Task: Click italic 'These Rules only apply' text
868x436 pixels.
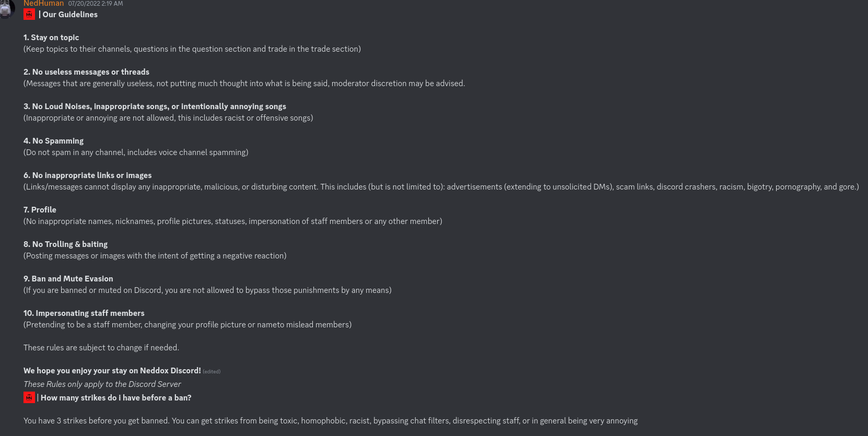Action: pos(102,384)
